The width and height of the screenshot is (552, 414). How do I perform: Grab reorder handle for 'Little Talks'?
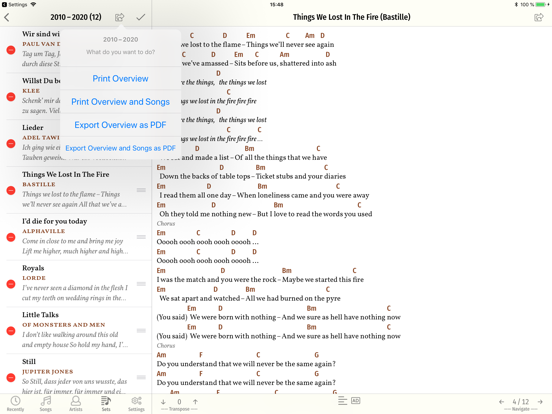click(x=141, y=331)
